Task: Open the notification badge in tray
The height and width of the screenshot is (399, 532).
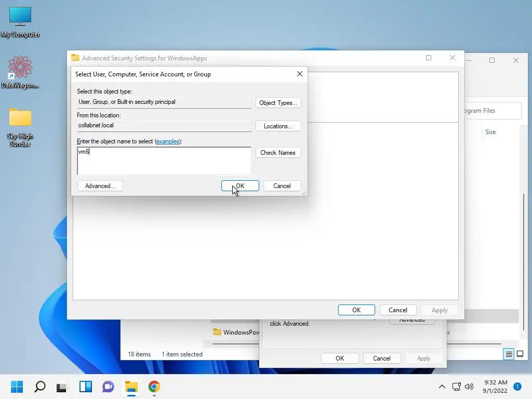Action: click(517, 387)
